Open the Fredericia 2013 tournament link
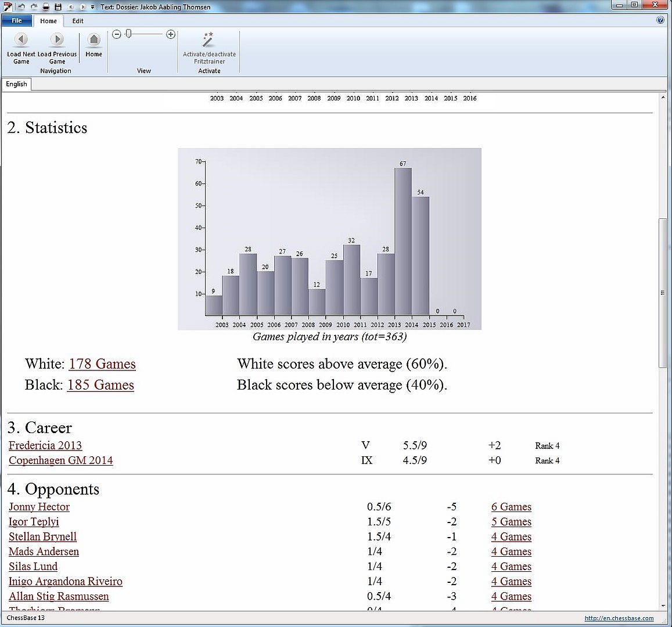672x627 pixels. point(45,445)
